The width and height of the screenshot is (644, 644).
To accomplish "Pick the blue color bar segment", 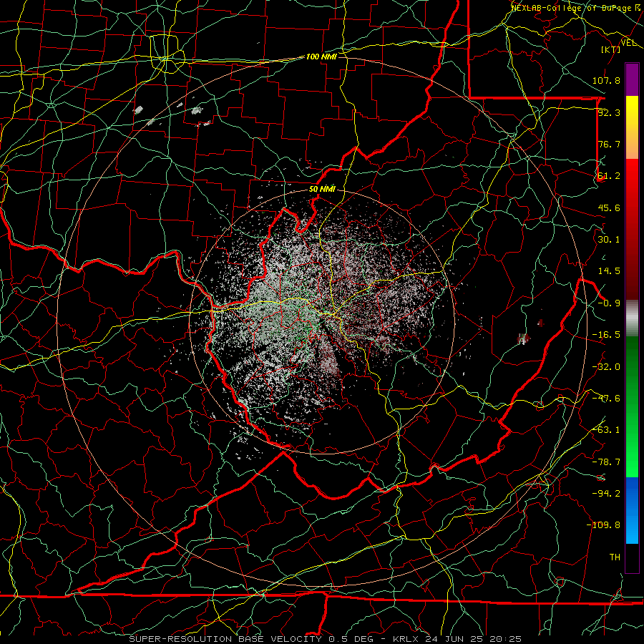I will (632, 493).
